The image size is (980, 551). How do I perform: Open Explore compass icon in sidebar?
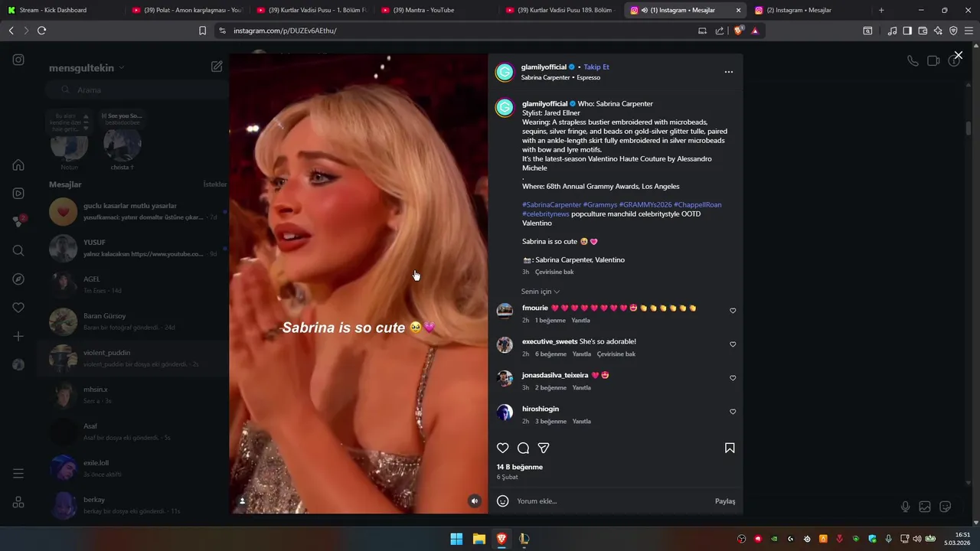click(18, 279)
